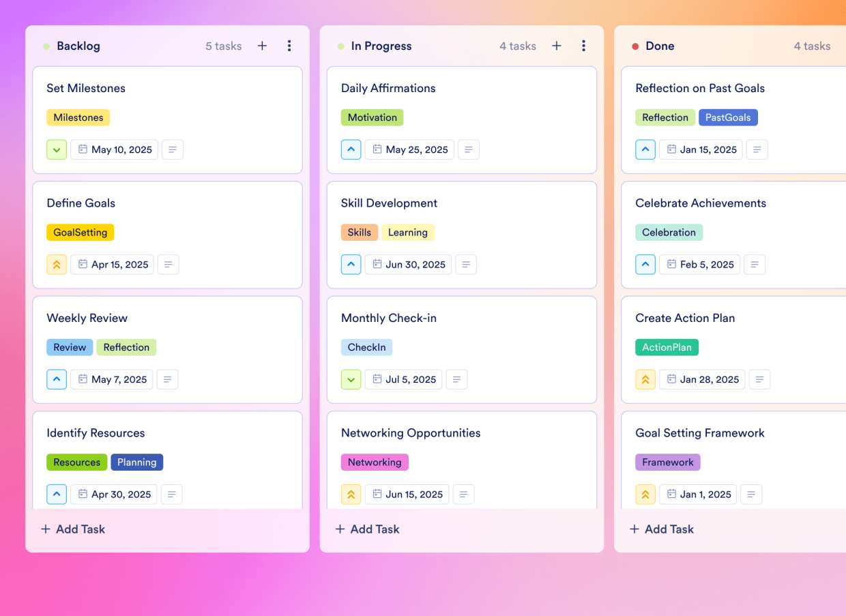Open the In Progress column options menu
846x616 pixels.
584,46
